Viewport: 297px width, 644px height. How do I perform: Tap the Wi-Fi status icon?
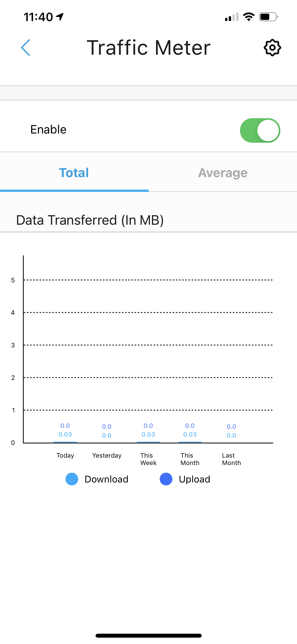248,17
